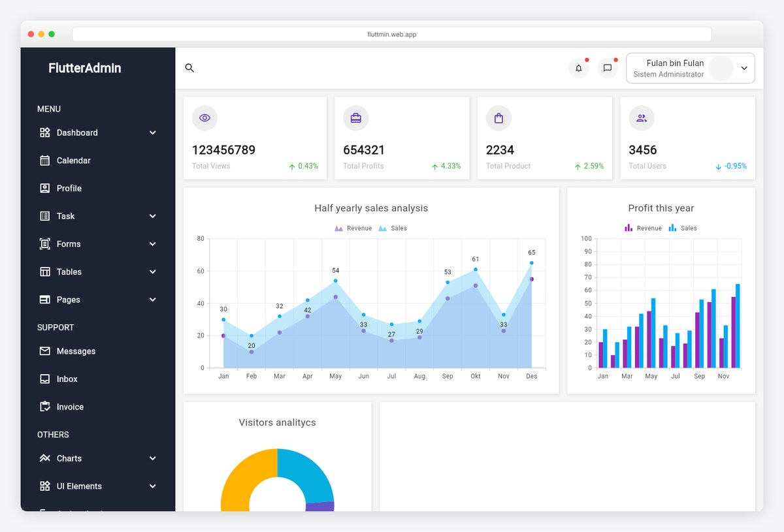Image resolution: width=784 pixels, height=532 pixels.
Task: Toggle Revenue series in sales analysis legend
Action: pyautogui.click(x=353, y=228)
